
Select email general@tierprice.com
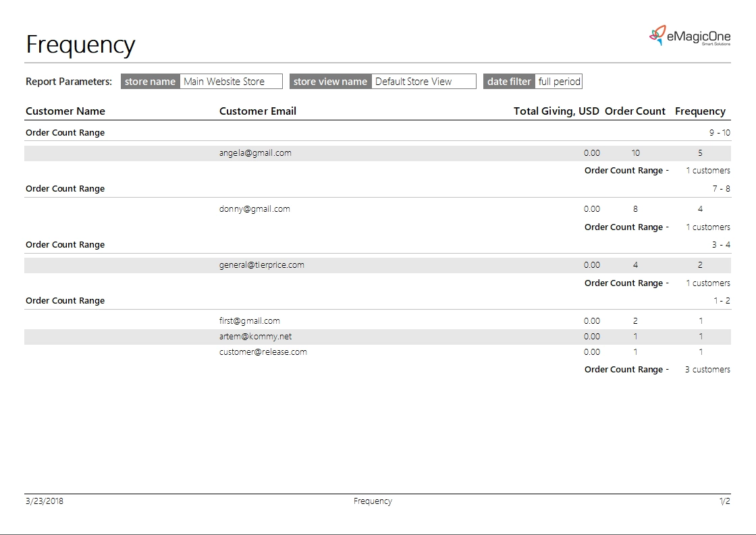click(262, 264)
